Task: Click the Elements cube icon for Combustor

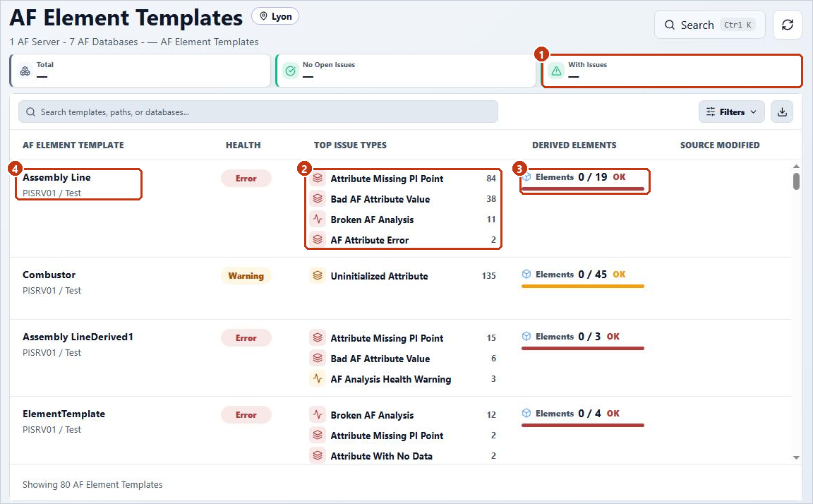Action: (526, 275)
